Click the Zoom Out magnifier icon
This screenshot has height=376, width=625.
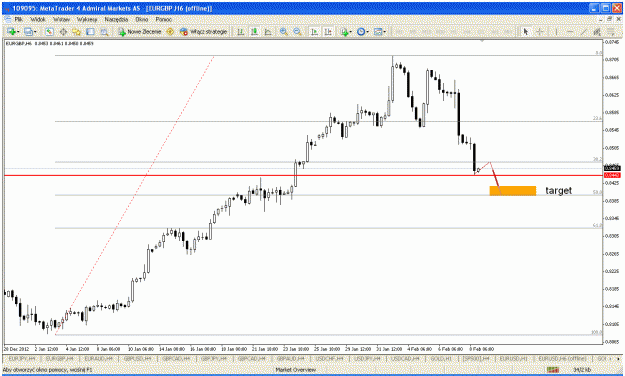[297, 31]
